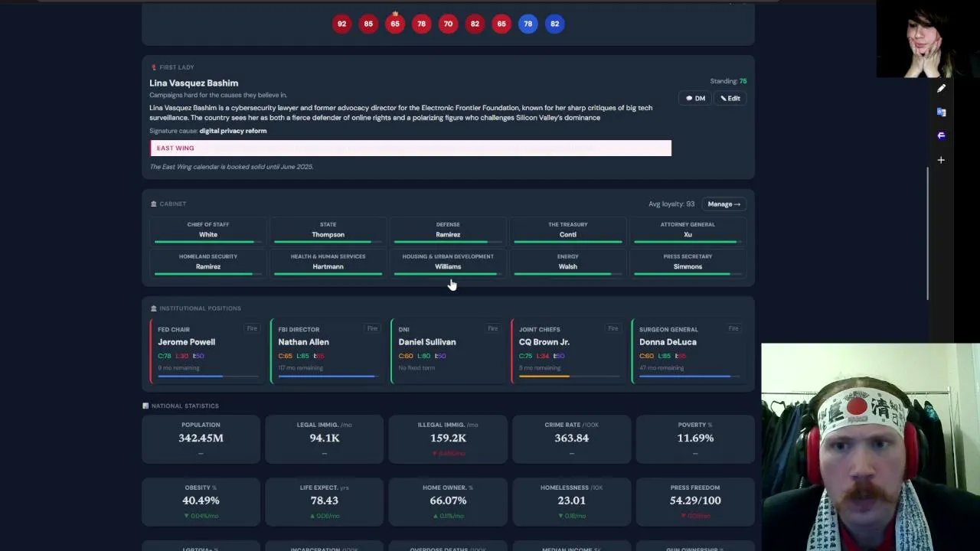Image resolution: width=980 pixels, height=551 pixels.
Task: Open The Treasury Conti card
Action: click(x=568, y=233)
